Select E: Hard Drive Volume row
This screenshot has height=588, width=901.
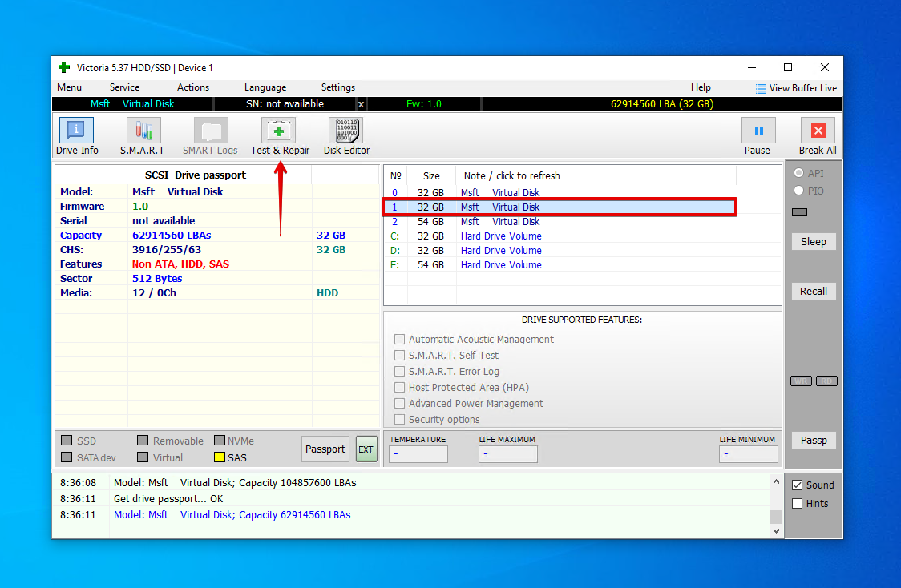tap(560, 264)
